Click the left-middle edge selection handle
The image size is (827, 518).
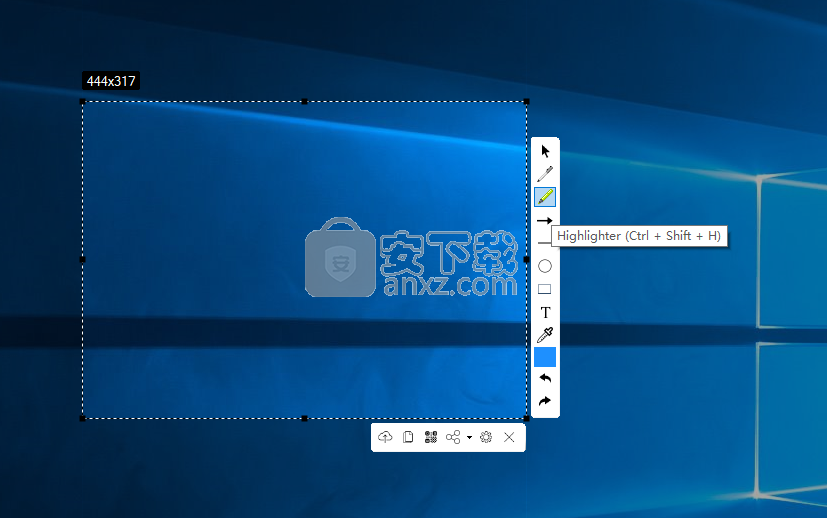tap(82, 259)
